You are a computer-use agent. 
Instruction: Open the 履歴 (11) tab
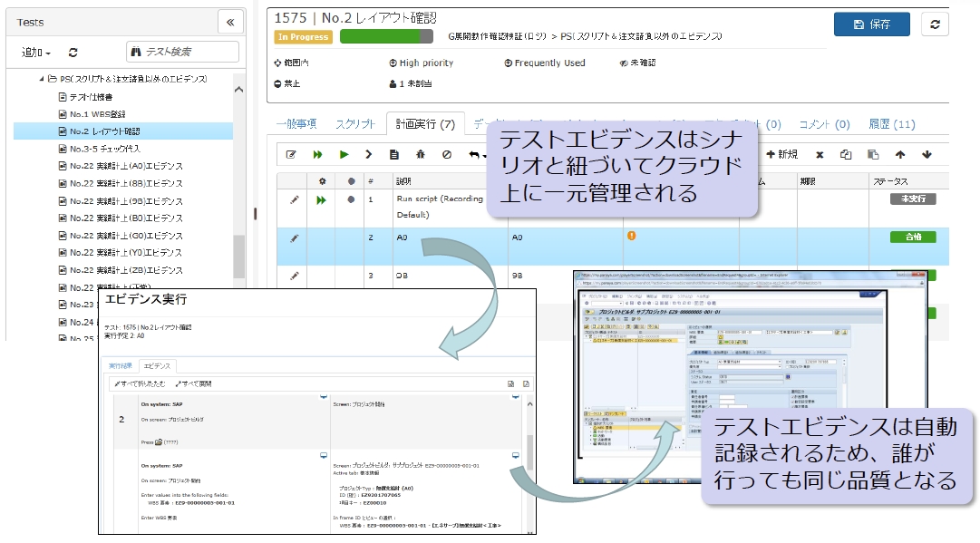892,124
